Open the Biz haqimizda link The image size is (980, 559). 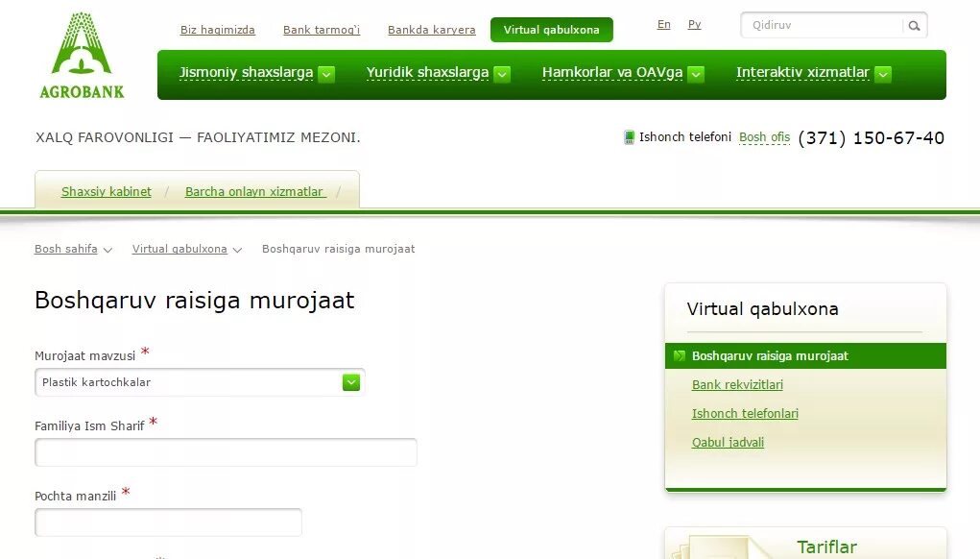click(218, 30)
